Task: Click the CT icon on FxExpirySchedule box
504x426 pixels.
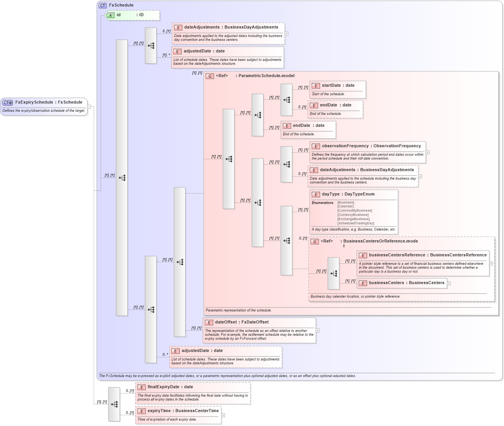Action: coord(7,102)
